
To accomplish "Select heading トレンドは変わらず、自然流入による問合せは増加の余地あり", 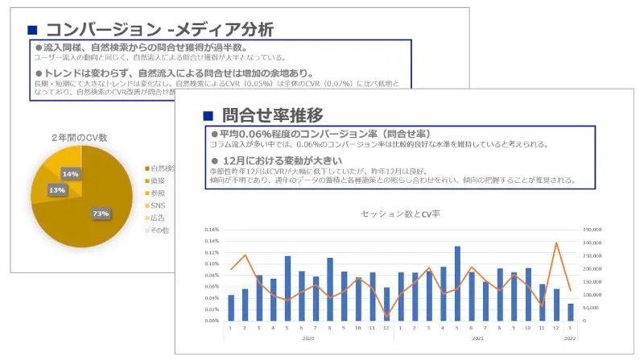I will pyautogui.click(x=175, y=73).
